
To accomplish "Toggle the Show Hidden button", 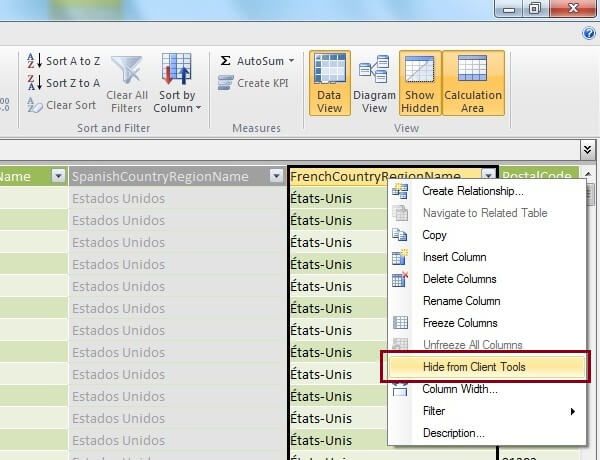I will click(x=420, y=83).
